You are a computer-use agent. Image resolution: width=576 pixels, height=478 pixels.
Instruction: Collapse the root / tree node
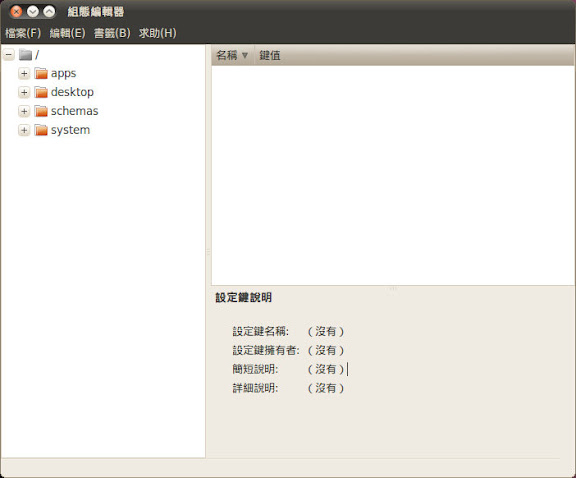[9, 55]
